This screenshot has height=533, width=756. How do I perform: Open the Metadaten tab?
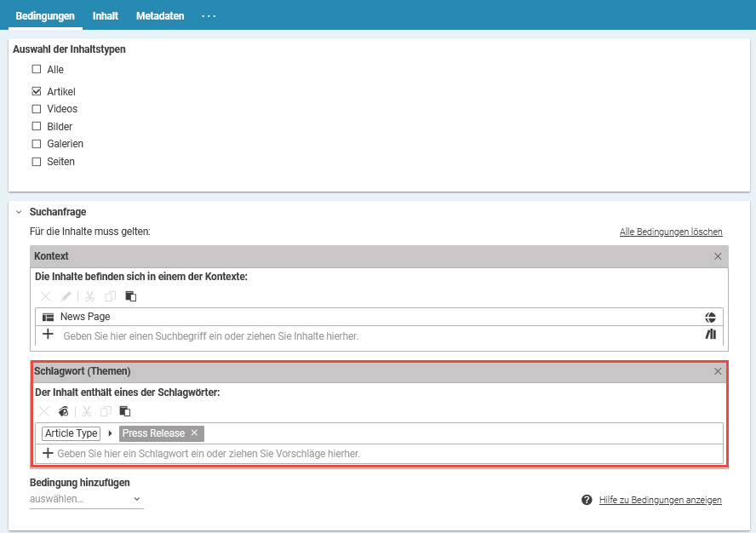tap(160, 16)
